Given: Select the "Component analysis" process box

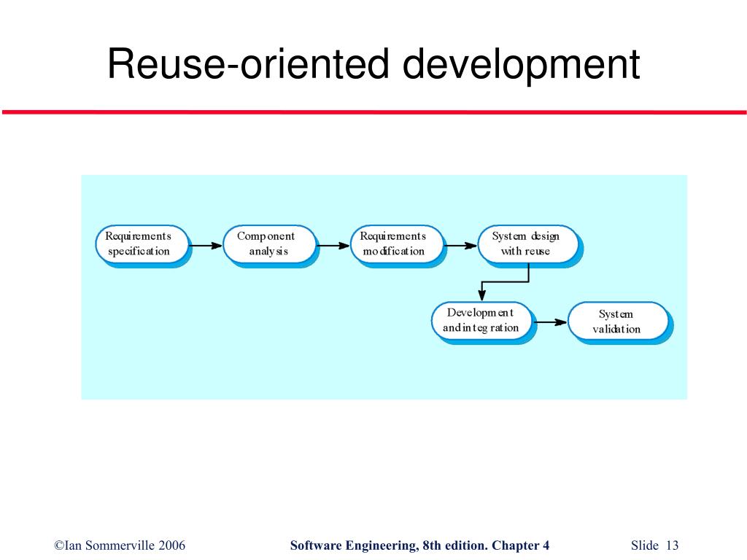Looking at the screenshot, I should point(269,244).
